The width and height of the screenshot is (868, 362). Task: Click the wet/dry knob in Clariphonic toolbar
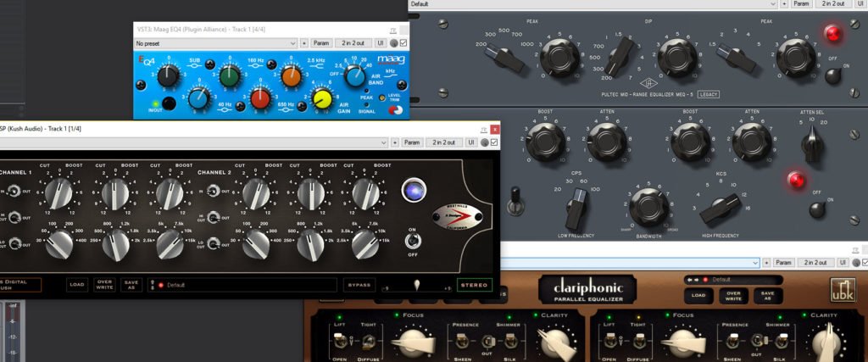point(856,262)
